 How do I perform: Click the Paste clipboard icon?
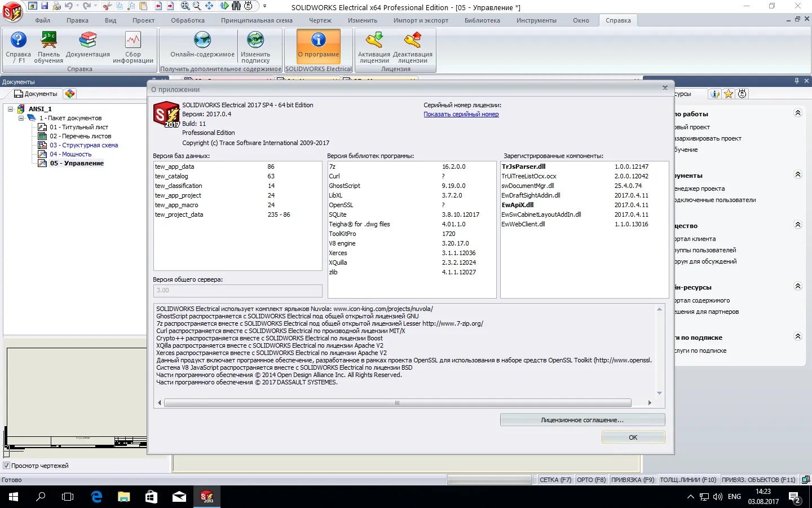(x=143, y=6)
